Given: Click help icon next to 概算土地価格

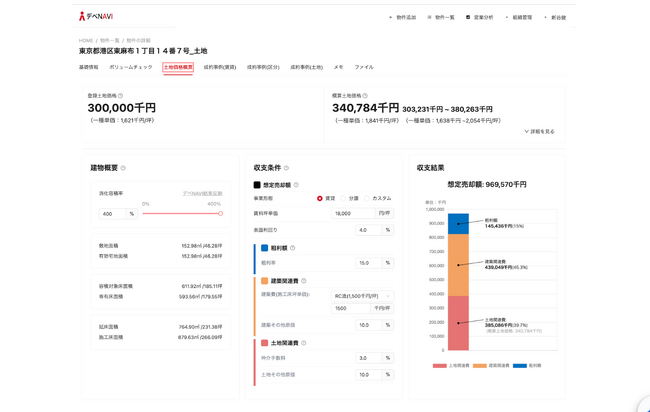Looking at the screenshot, I should coord(365,96).
